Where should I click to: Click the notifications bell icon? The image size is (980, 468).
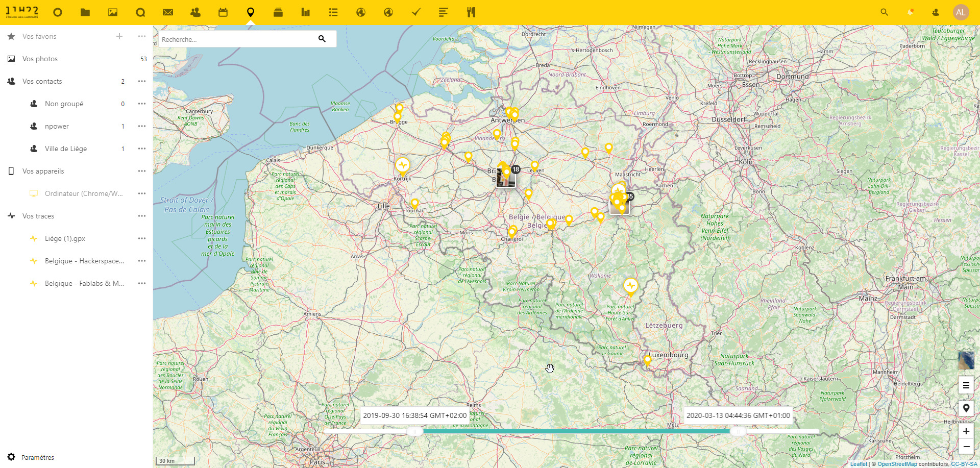pyautogui.click(x=910, y=12)
